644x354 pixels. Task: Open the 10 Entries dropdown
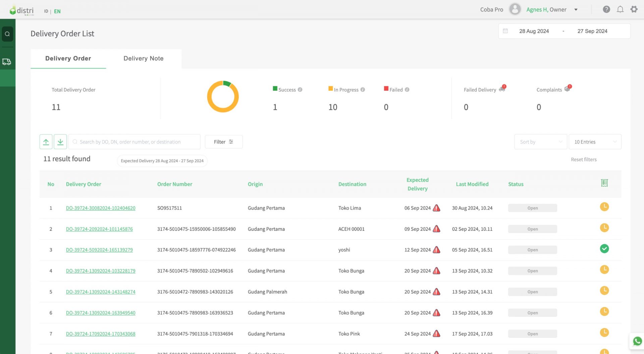[595, 142]
